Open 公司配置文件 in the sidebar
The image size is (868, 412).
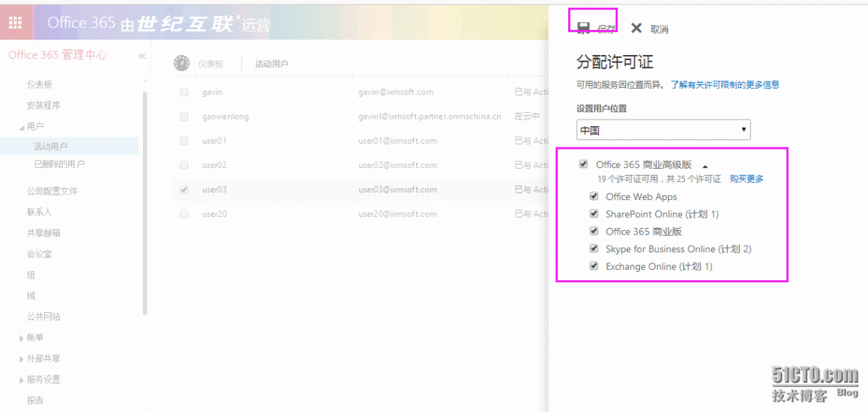pos(52,191)
